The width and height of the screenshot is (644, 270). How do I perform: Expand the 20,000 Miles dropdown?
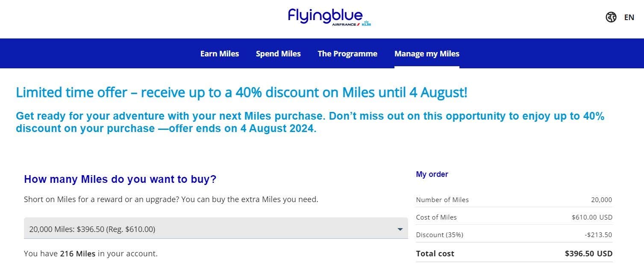click(216, 229)
